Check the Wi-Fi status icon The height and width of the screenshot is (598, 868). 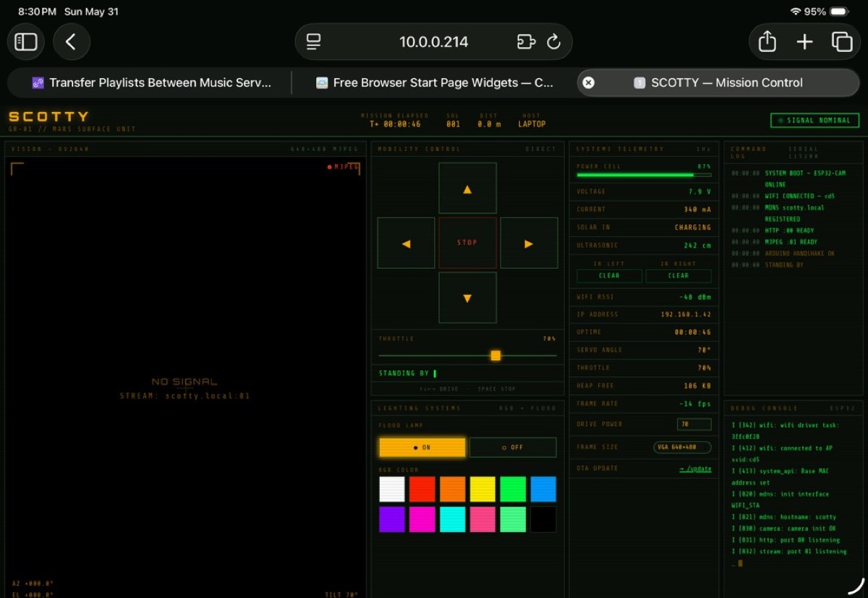coord(796,12)
